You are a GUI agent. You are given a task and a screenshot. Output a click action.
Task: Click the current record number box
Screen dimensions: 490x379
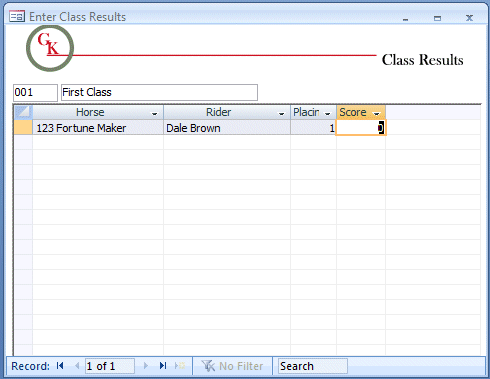click(x=110, y=366)
